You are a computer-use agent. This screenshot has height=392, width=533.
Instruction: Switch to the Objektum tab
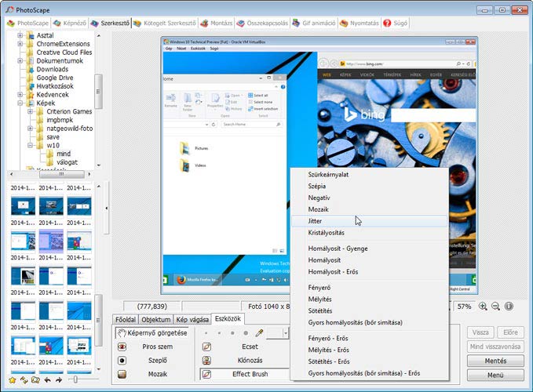pyautogui.click(x=155, y=319)
